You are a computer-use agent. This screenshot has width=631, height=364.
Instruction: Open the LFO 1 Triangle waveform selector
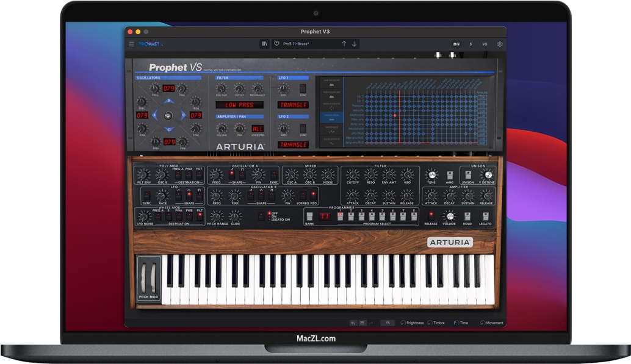click(293, 105)
